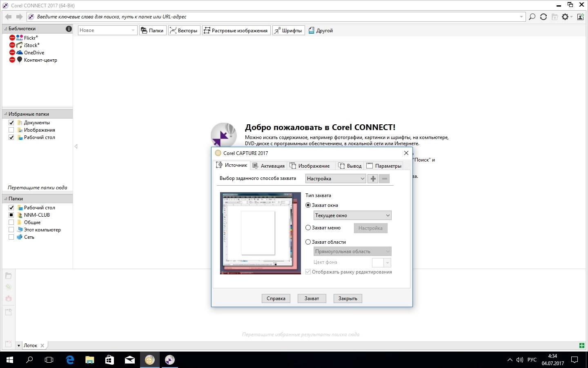
Task: Switch to the Изображение tab
Action: coord(310,166)
